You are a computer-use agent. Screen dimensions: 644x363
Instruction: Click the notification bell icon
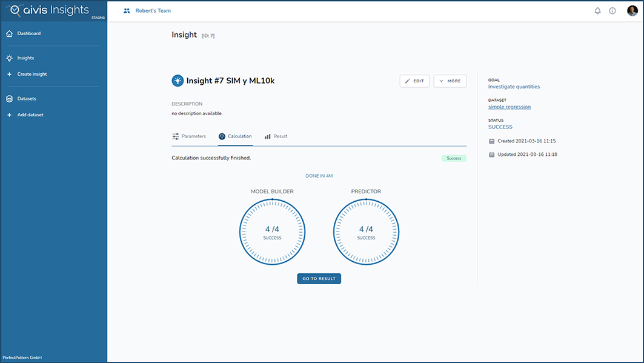coord(597,11)
